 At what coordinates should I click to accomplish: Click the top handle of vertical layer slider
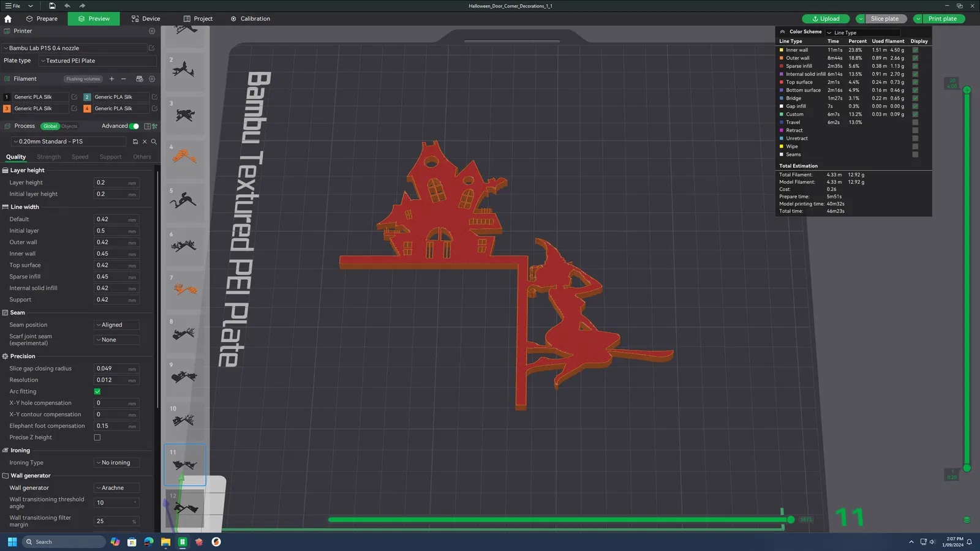tap(967, 90)
